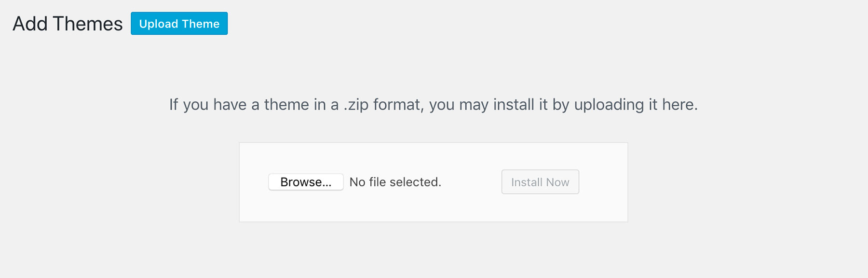Screen dimensions: 868x278
Task: Choose a theme zip using Browse...
Action: pyautogui.click(x=306, y=182)
